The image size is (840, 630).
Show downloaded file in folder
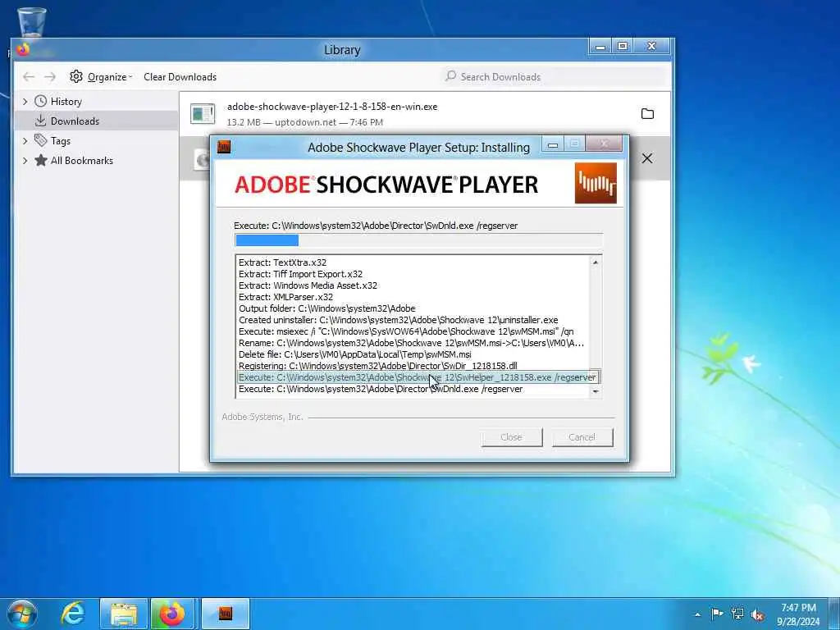(x=648, y=113)
